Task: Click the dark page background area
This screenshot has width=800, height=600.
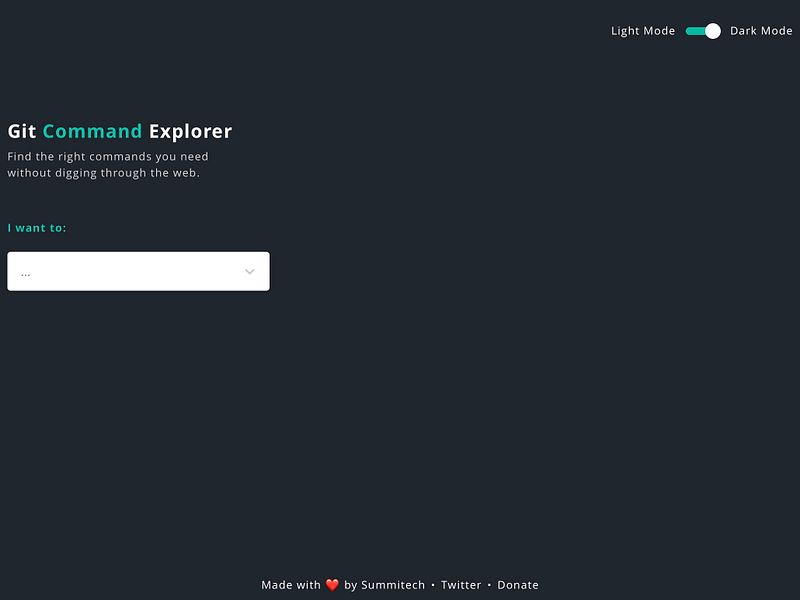Action: (500, 420)
